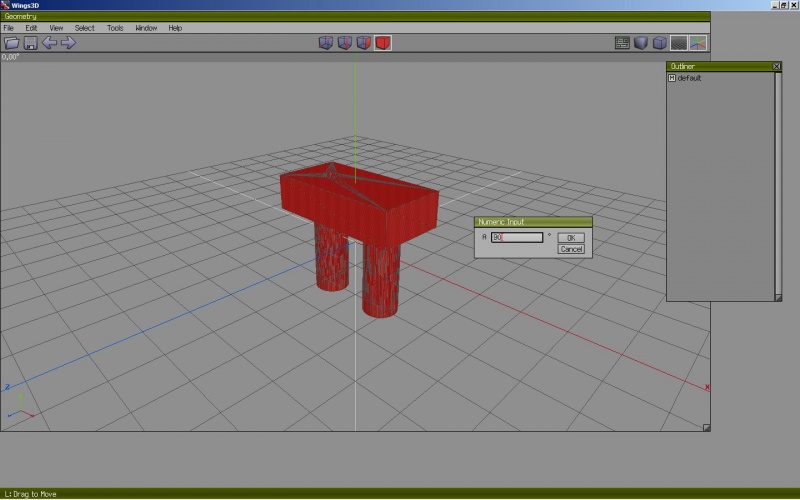Viewport: 800px width, 500px height.
Task: Click the angle input field
Action: point(517,237)
